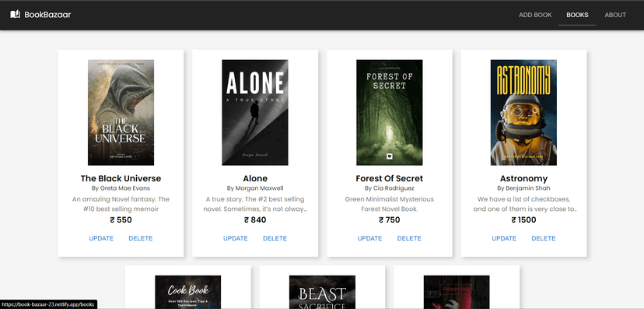Click The Black Universe cover image
This screenshot has width=644, height=309.
pos(121,113)
